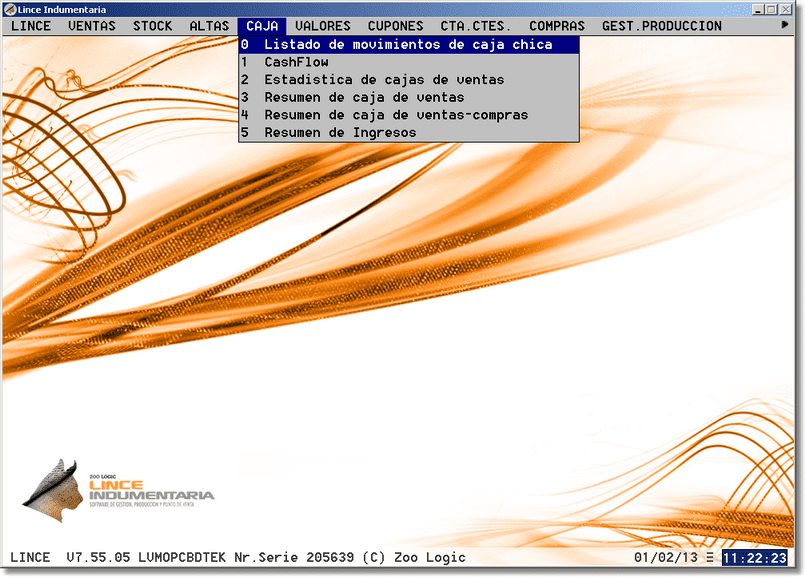
Task: Click the 11:22:23 clock in status bar
Action: pyautogui.click(x=755, y=557)
